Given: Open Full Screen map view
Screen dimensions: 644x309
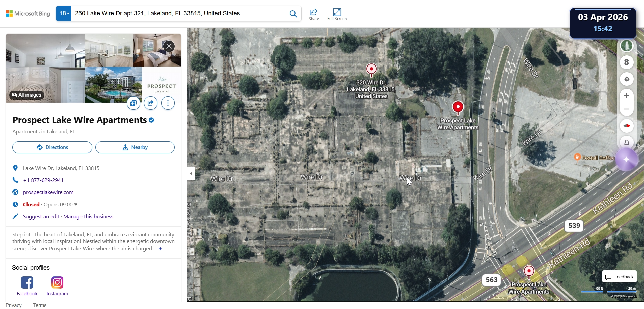Looking at the screenshot, I should tap(337, 14).
